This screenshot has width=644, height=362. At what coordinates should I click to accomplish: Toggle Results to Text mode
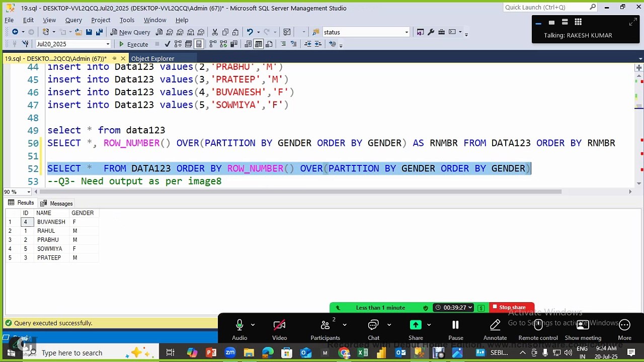[x=248, y=44]
